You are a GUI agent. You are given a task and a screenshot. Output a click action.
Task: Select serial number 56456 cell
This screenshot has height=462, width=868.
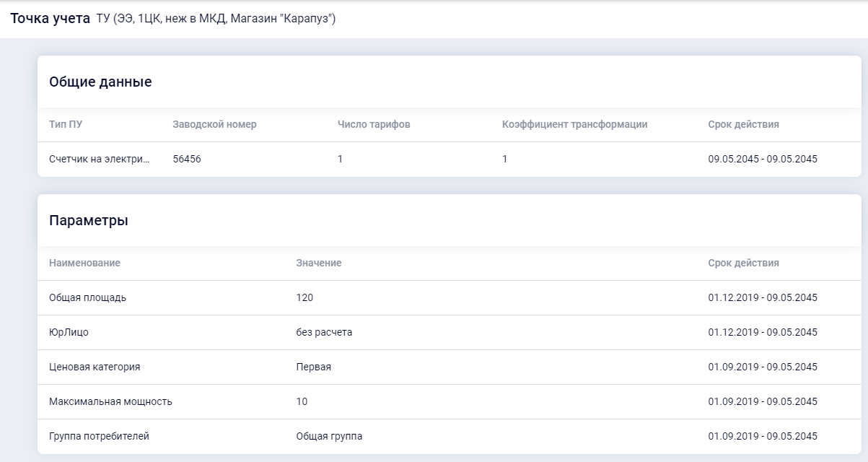coord(187,159)
